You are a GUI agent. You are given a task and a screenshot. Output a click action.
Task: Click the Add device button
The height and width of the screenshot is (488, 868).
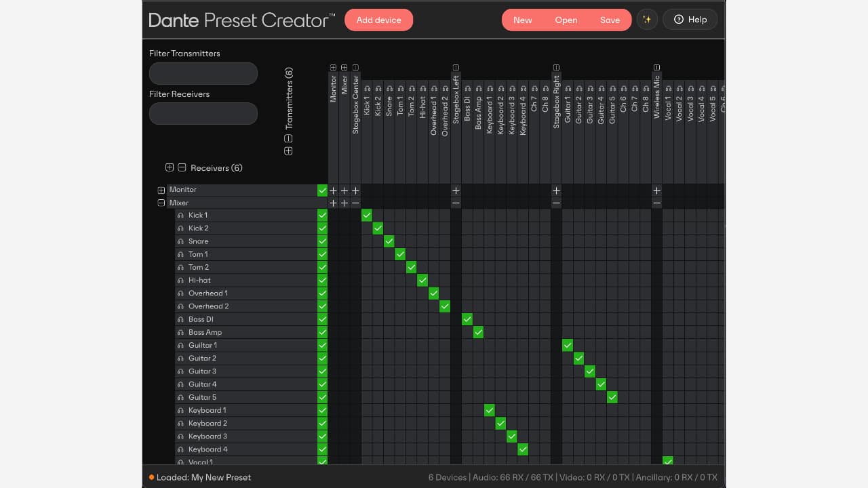pyautogui.click(x=379, y=20)
